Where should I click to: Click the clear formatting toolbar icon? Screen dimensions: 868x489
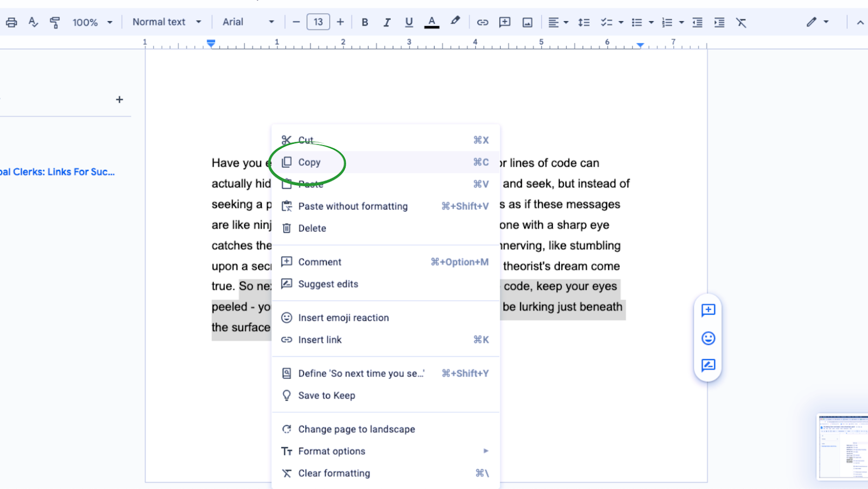[741, 22]
